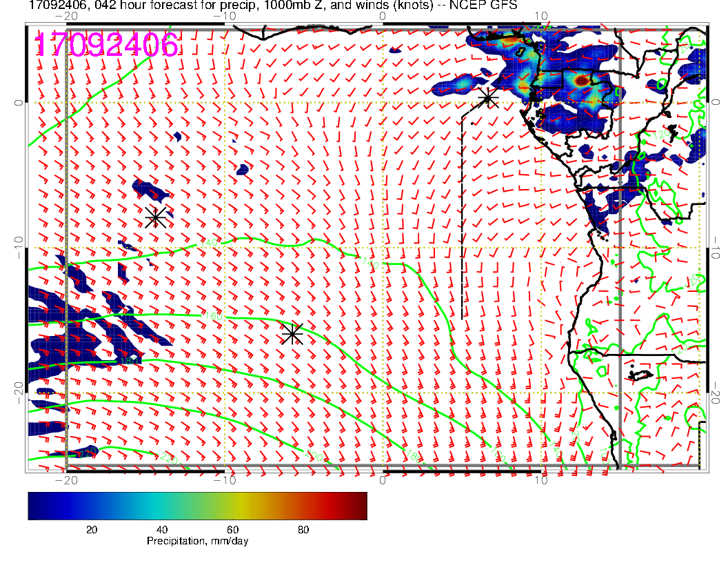Click the 10 longitude label on the top axis
Image resolution: width=728 pixels, height=563 pixels.
pyautogui.click(x=541, y=16)
